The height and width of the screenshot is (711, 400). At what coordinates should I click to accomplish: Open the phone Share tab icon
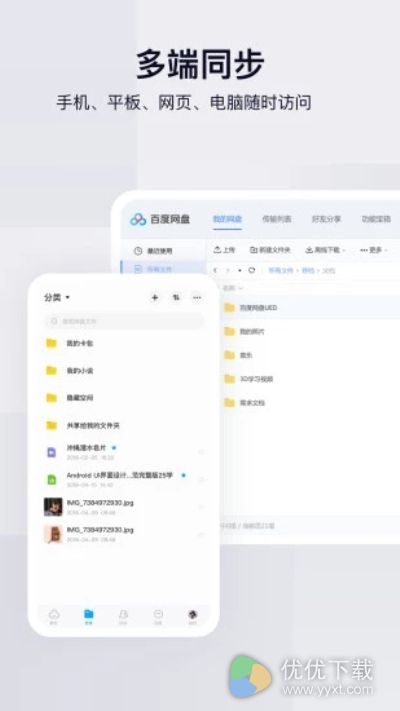tap(123, 617)
